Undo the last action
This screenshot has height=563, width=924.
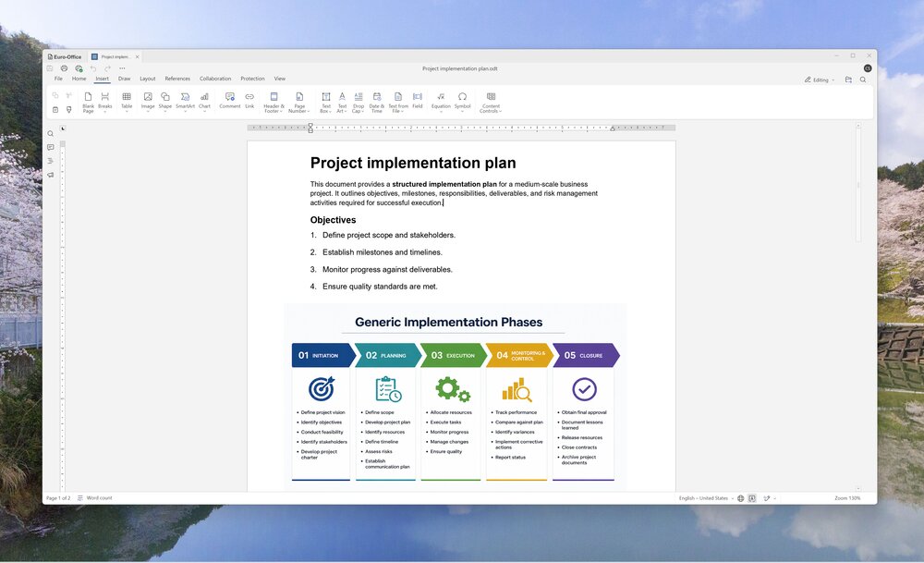coord(93,68)
